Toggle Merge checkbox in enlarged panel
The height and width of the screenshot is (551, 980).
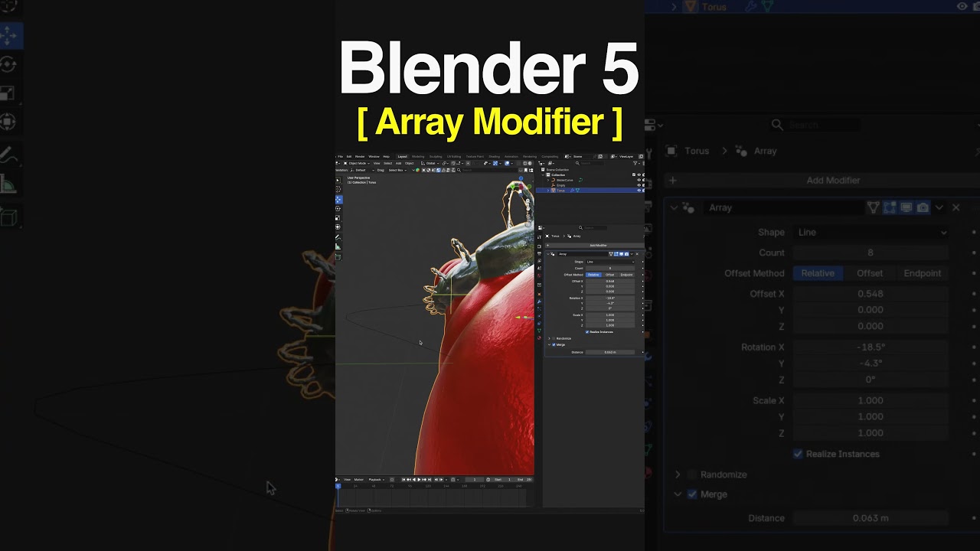coord(692,494)
